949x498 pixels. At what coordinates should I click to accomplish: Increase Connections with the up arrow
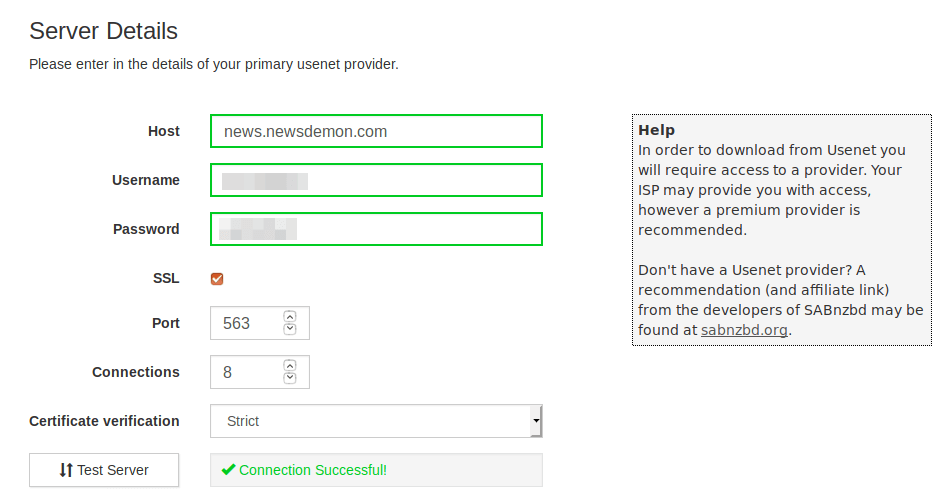pos(290,366)
